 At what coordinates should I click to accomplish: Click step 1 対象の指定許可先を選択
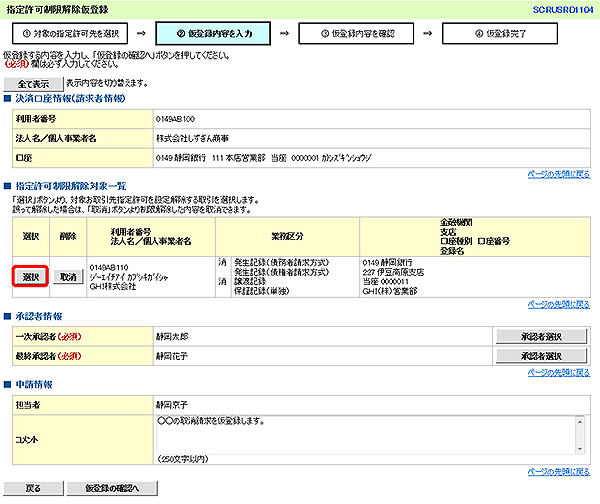[70, 34]
